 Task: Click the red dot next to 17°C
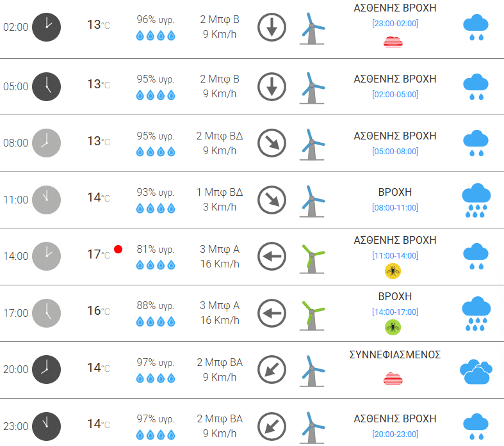[118, 249]
